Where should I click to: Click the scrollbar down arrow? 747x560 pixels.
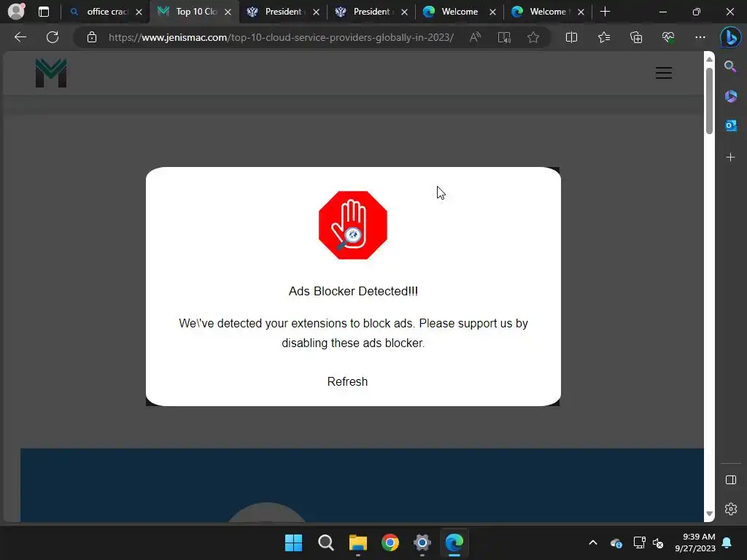(709, 513)
